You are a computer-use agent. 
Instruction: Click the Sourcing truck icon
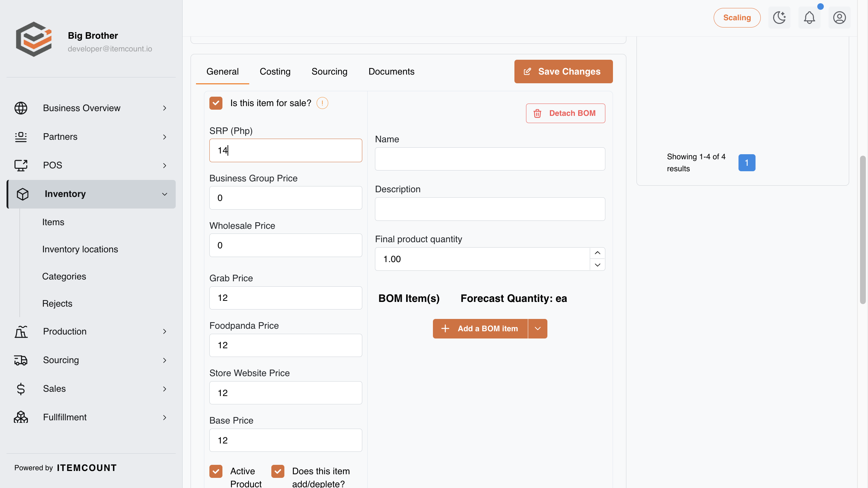[21, 360]
